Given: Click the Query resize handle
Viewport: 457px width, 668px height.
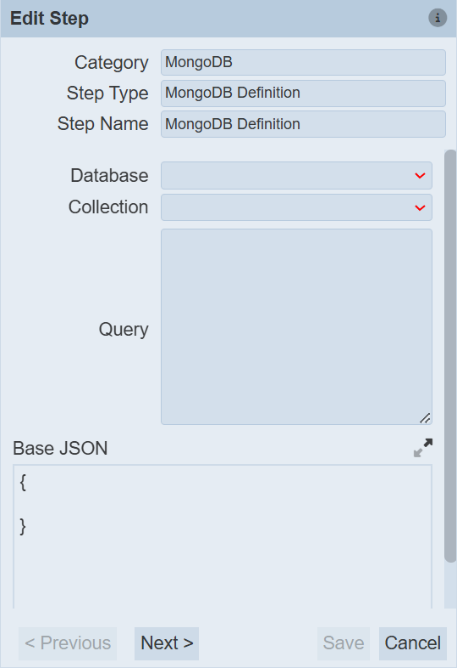Looking at the screenshot, I should coord(425,418).
